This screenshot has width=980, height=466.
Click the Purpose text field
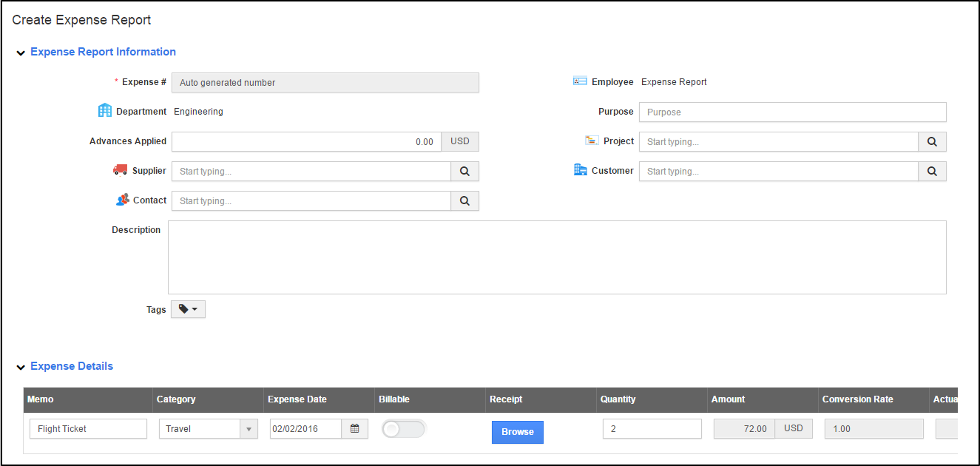pos(792,112)
